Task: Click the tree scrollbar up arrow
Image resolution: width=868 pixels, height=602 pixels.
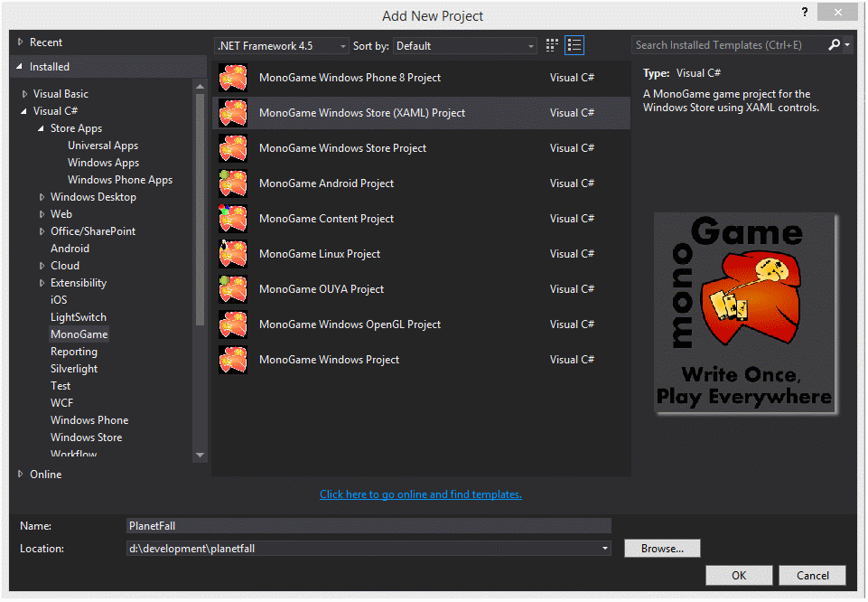Action: pyautogui.click(x=200, y=87)
